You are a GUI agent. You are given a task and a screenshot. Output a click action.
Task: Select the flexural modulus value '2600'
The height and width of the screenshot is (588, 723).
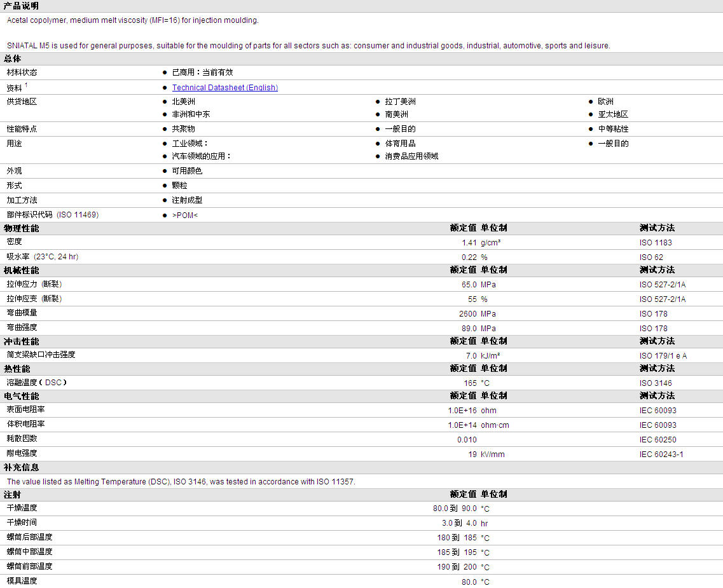point(468,314)
